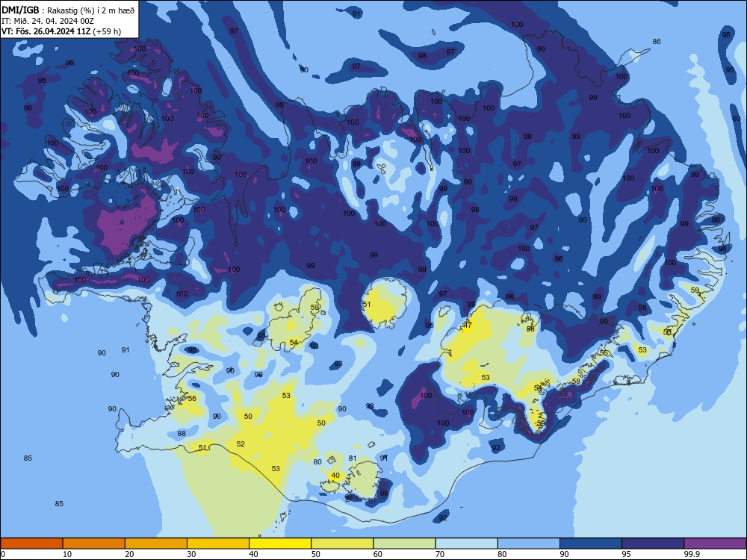The width and height of the screenshot is (747, 560).
Task: Click the dark orange 0–10 legend swatch
Action: point(31,544)
